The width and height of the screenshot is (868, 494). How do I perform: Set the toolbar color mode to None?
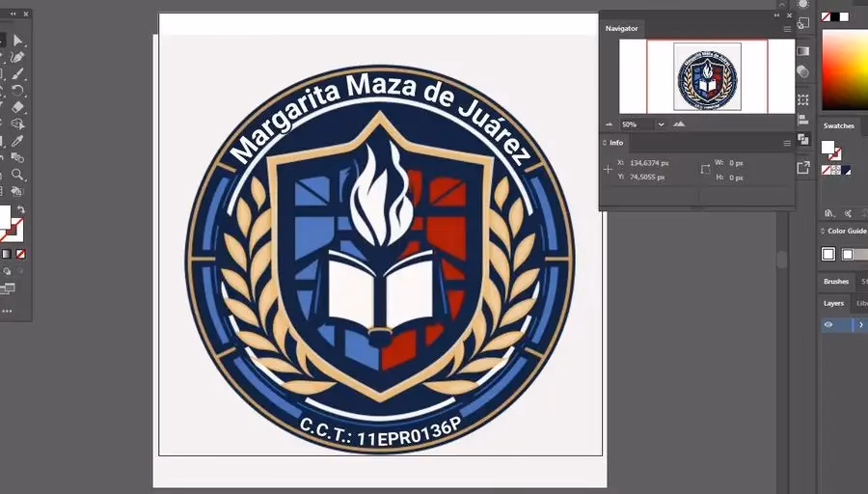(21, 254)
